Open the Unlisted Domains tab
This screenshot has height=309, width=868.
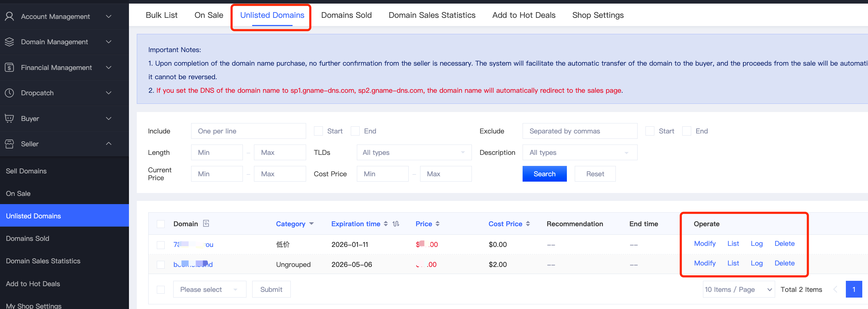pyautogui.click(x=272, y=15)
